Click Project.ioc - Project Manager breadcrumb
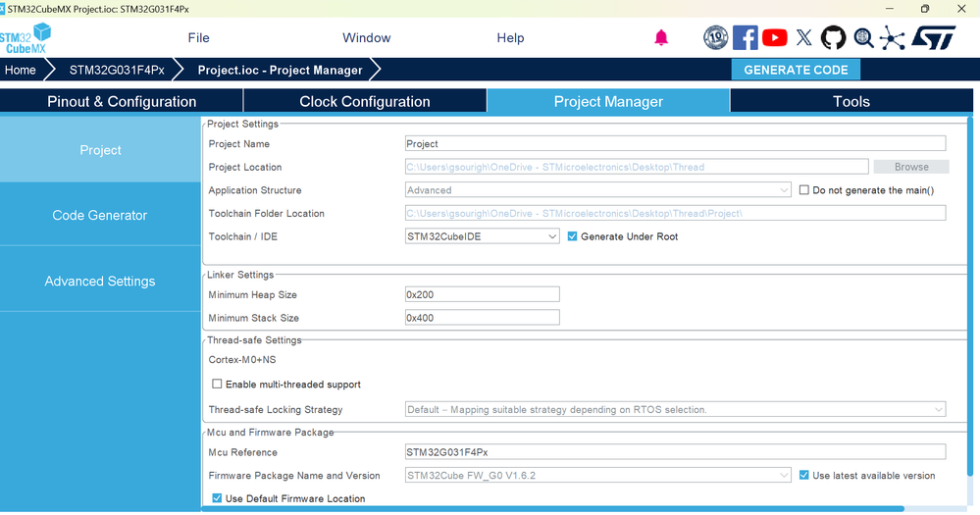 (280, 70)
